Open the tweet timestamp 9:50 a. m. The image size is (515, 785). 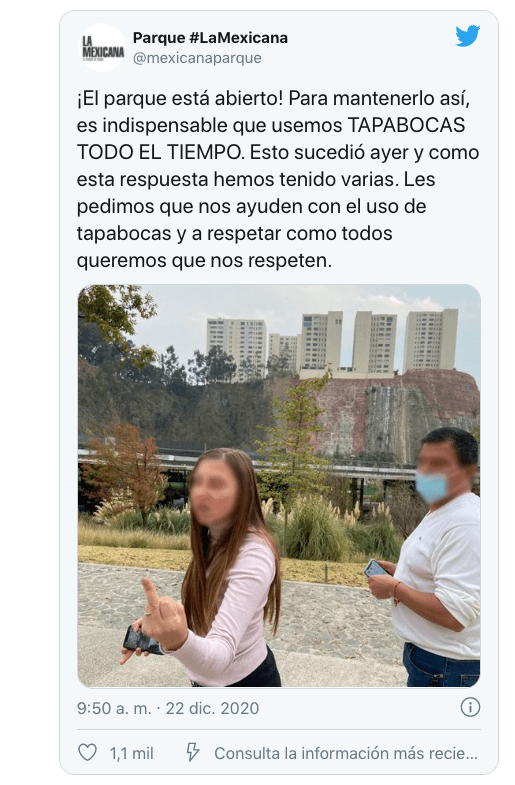point(114,708)
